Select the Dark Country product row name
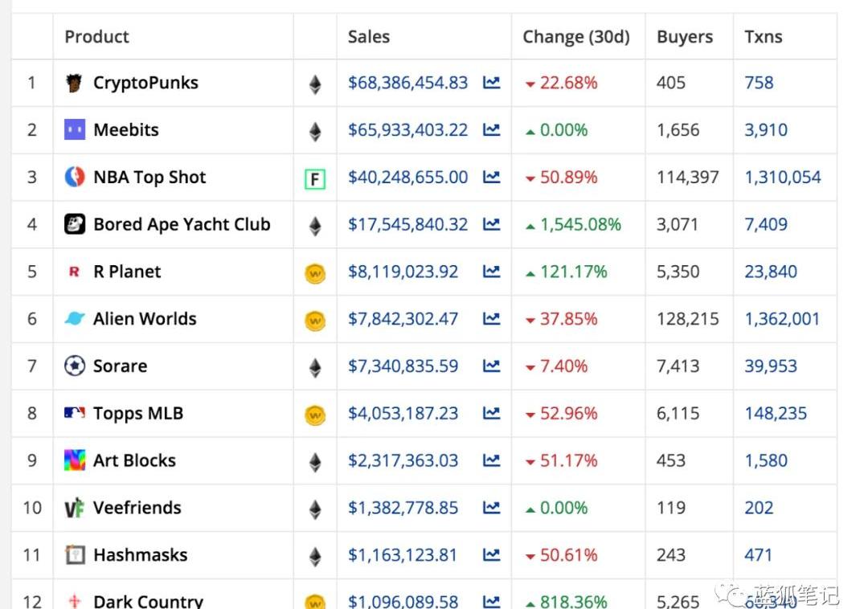The height and width of the screenshot is (609, 868). pyautogui.click(x=148, y=601)
